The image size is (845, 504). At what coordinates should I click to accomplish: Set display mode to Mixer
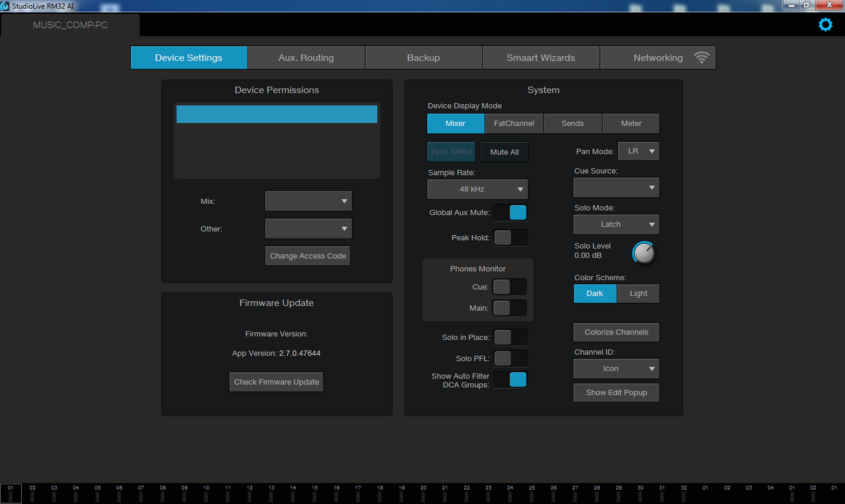coord(456,123)
